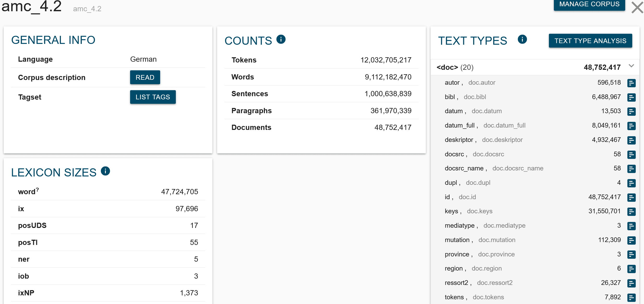Open the value list icon for docsrc_name
Viewport: 644px width, 304px height.
[631, 169]
